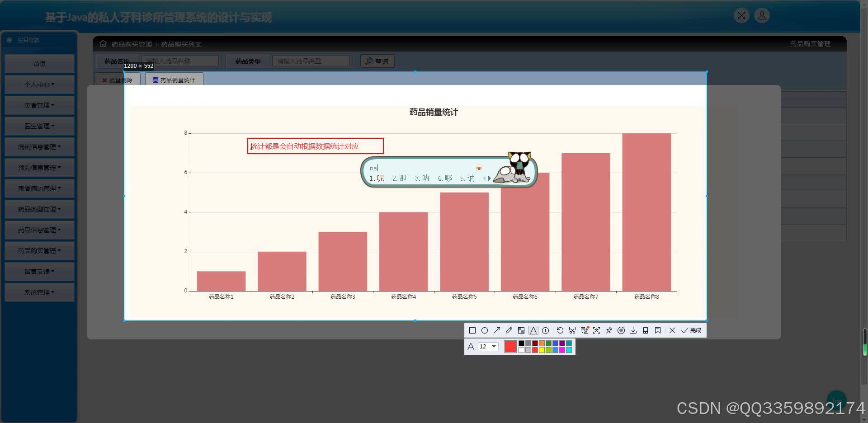Screen dimensions: 868x423
Task: Expand the 医生管理 sidebar menu
Action: pyautogui.click(x=39, y=126)
